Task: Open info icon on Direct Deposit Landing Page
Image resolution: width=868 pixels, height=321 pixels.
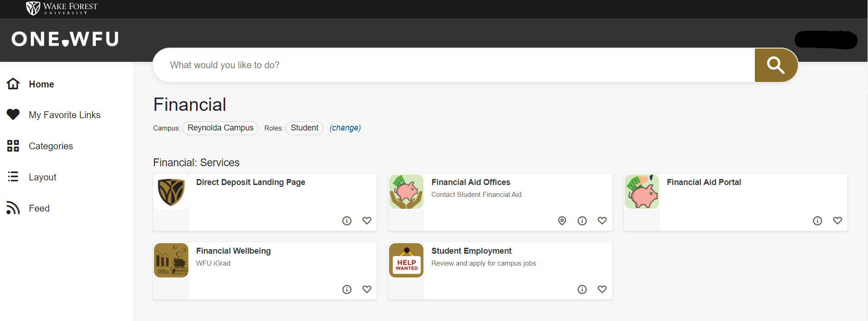Action: pyautogui.click(x=347, y=221)
